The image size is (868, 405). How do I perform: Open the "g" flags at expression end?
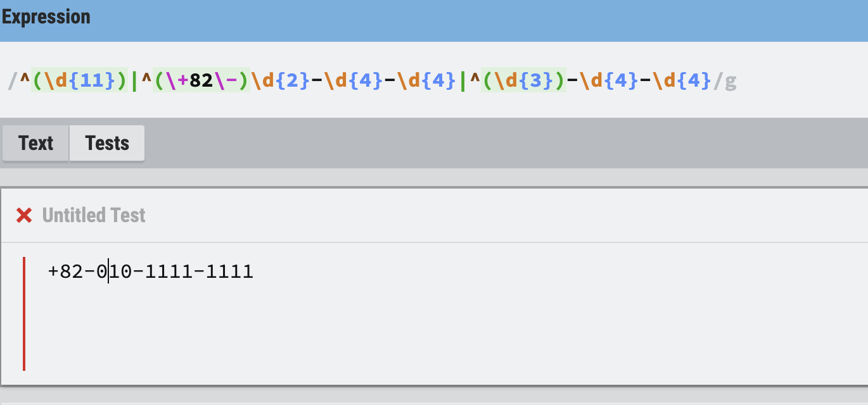pyautogui.click(x=731, y=81)
